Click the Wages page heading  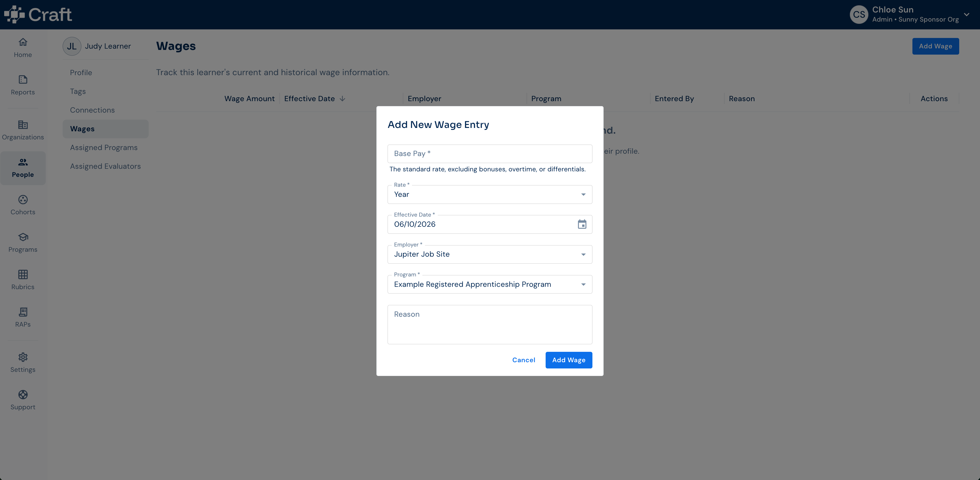click(x=176, y=46)
